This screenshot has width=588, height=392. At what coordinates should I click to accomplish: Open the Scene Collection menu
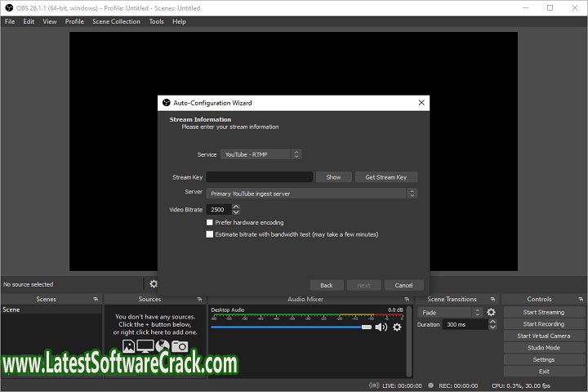coord(116,22)
